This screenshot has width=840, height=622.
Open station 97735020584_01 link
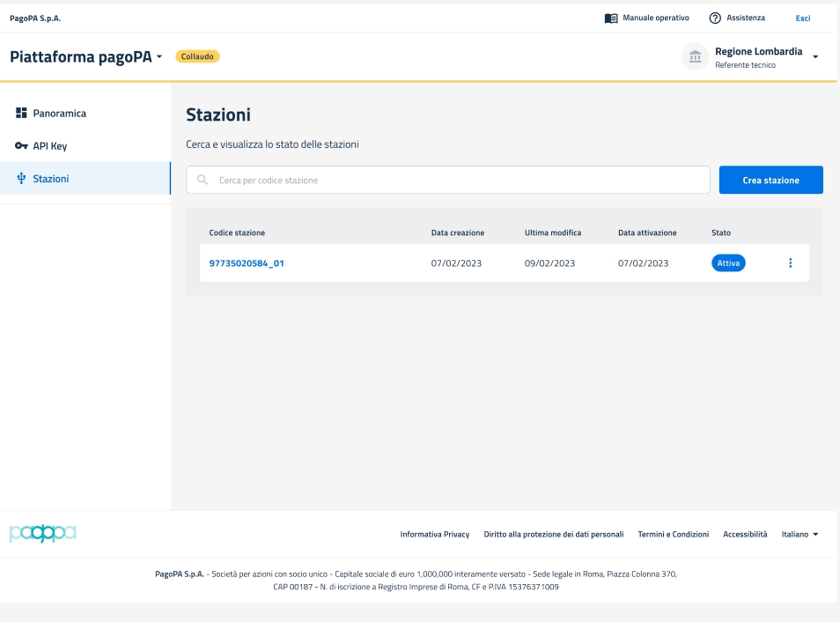coord(247,263)
